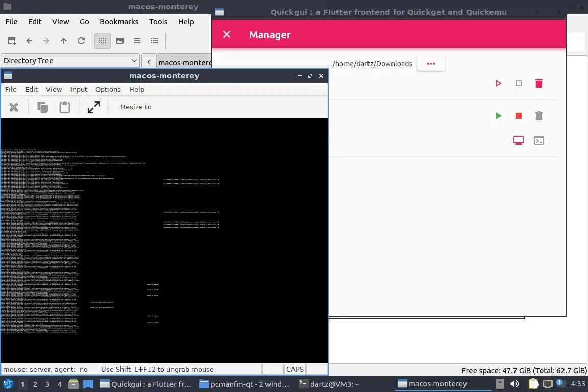Switch to Quickgui taskbar entry
This screenshot has height=392, width=588.
coord(145,384)
